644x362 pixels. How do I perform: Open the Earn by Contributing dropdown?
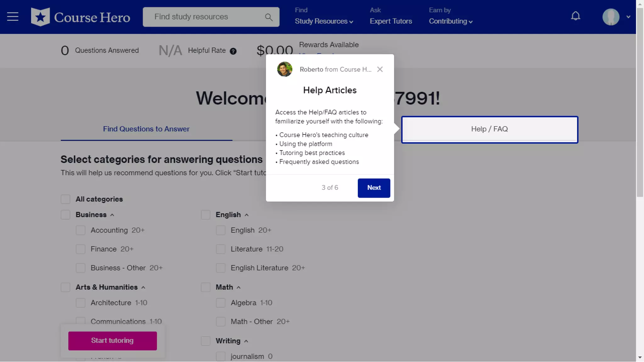tap(451, 21)
